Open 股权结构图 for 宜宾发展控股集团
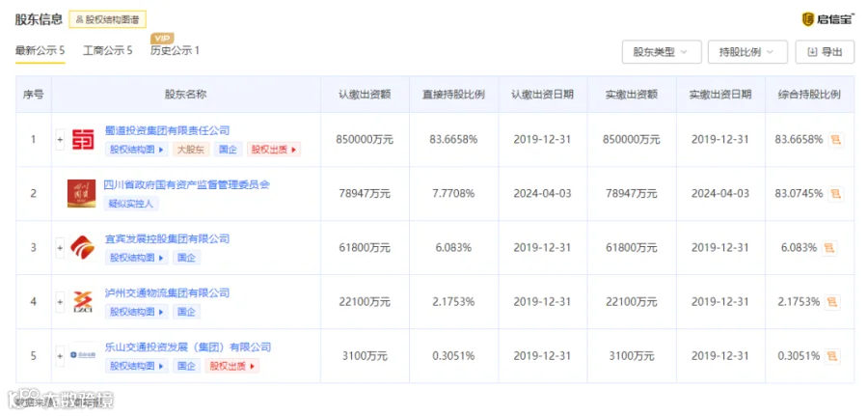 tap(136, 258)
